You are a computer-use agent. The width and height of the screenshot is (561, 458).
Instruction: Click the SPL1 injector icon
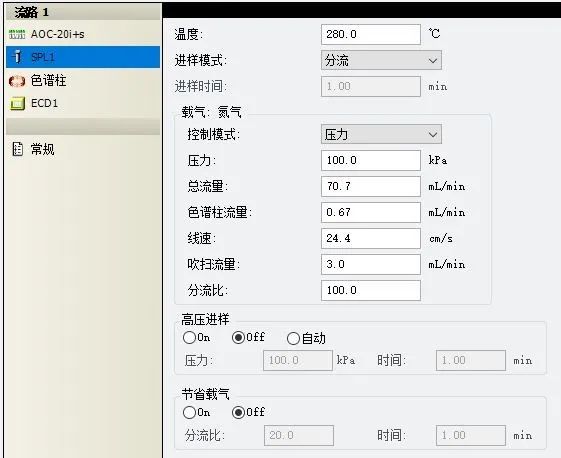coord(17,57)
